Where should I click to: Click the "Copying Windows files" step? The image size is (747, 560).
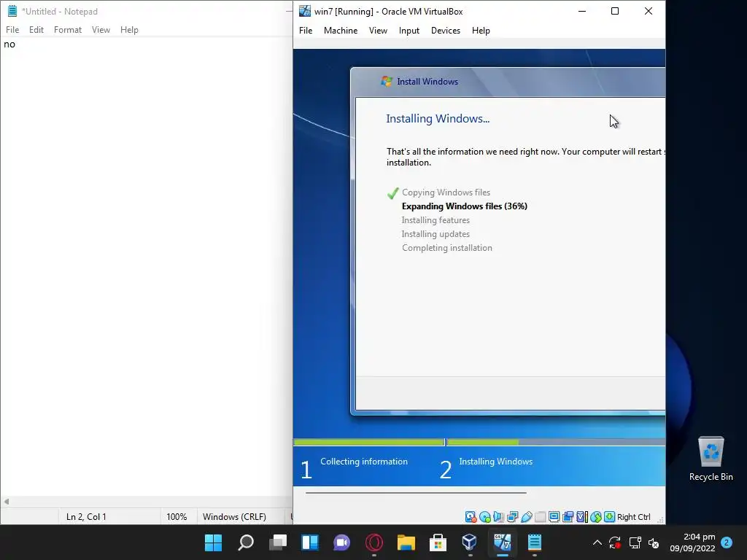pyautogui.click(x=446, y=192)
